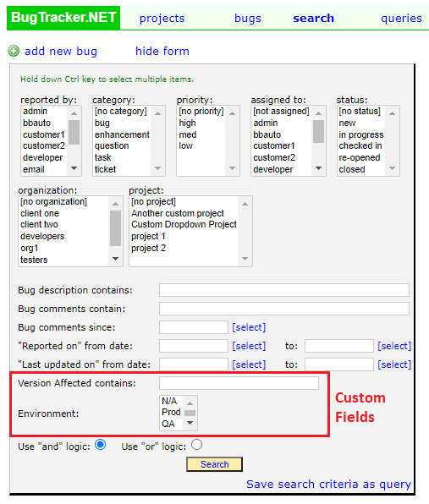Click the add new bug link
The width and height of the screenshot is (429, 504).
click(x=61, y=51)
